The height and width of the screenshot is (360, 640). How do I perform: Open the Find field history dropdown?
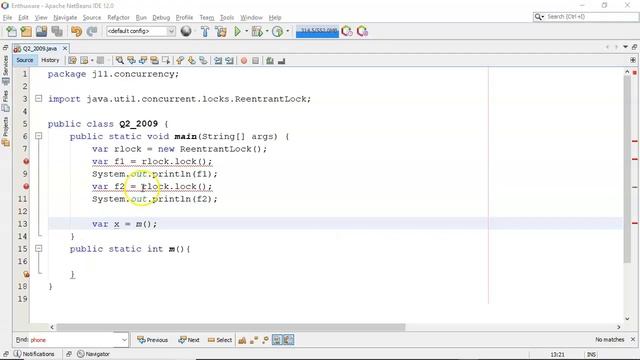click(x=124, y=340)
